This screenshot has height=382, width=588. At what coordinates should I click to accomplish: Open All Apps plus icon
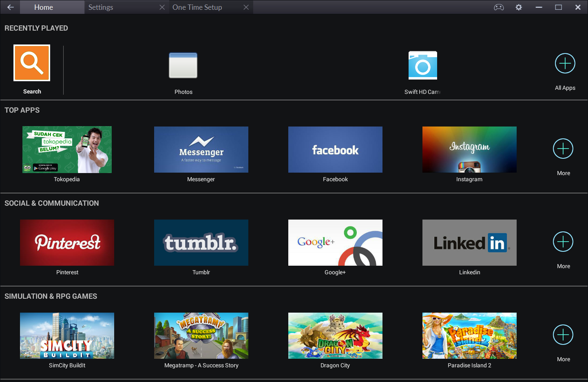(x=565, y=63)
